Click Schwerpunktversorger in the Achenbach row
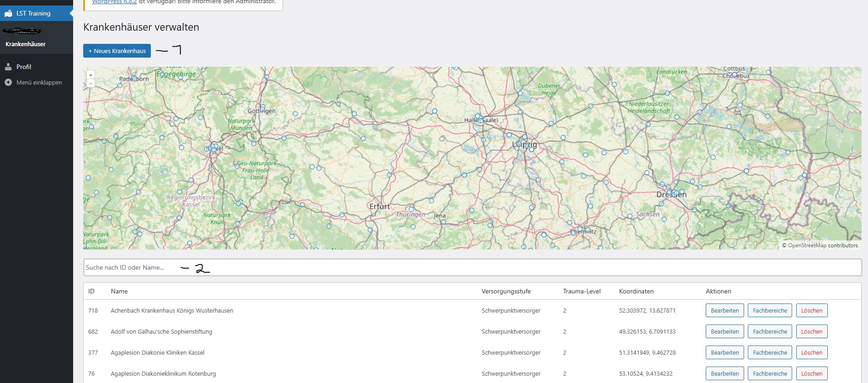The height and width of the screenshot is (383, 868). pyautogui.click(x=511, y=310)
